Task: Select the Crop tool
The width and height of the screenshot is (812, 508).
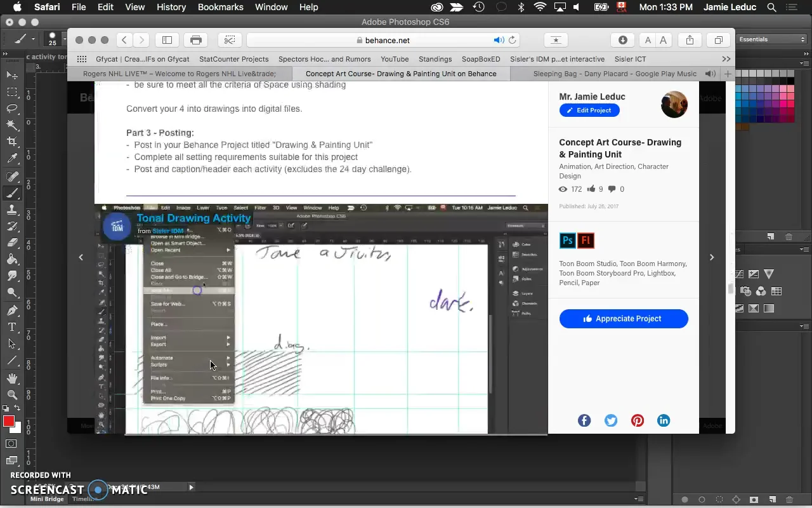Action: tap(12, 142)
